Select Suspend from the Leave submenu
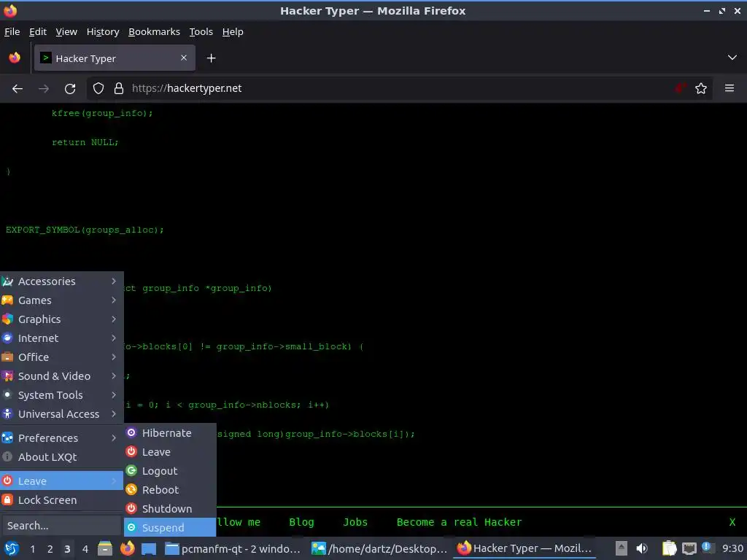This screenshot has height=560, width=747. tap(170, 528)
